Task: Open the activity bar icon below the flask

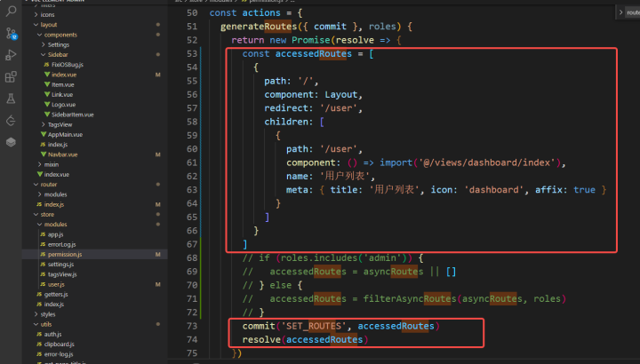Action: [x=11, y=120]
